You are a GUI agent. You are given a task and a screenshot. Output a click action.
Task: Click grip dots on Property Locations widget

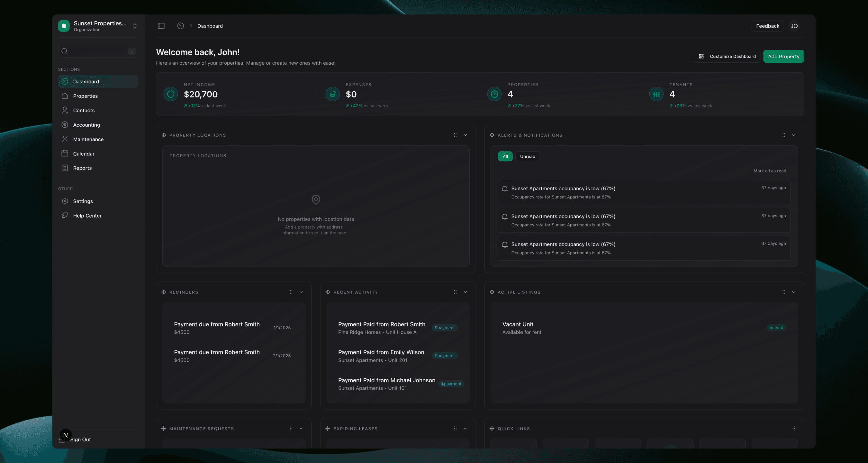pyautogui.click(x=455, y=135)
